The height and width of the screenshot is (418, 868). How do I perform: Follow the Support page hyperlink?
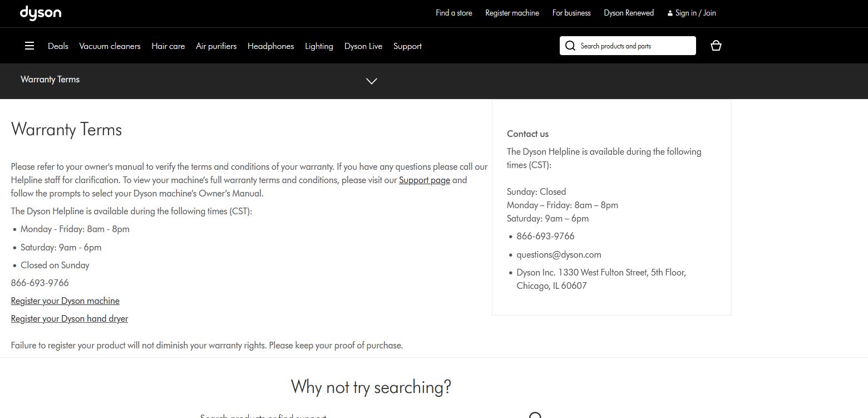click(x=424, y=180)
